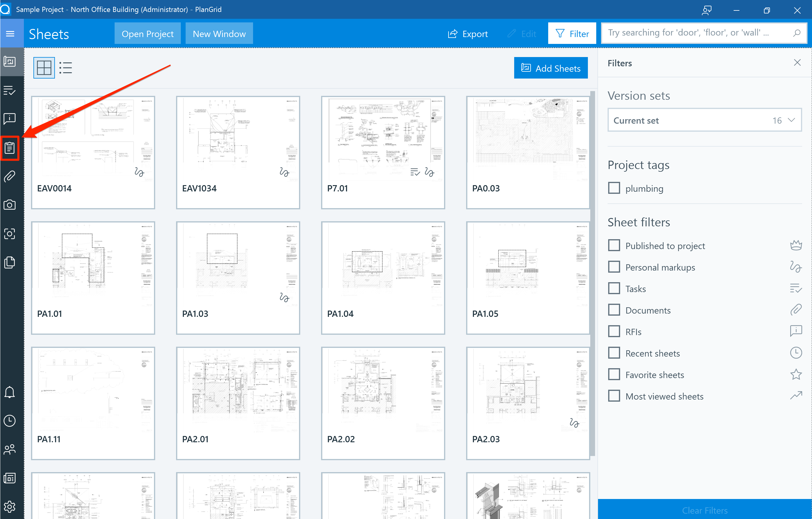Open the Sheets section in sidebar
Viewport: 812px width, 519px height.
pos(10,62)
